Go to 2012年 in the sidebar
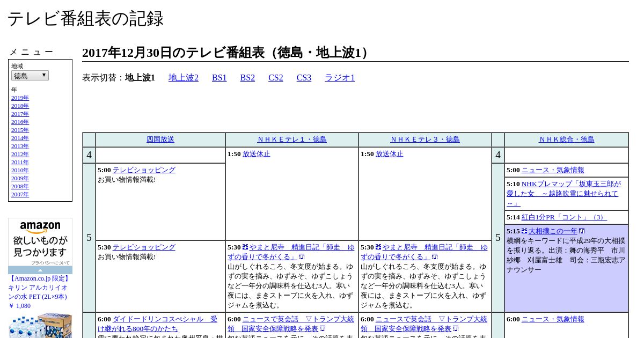This screenshot has height=338, width=644. tap(20, 155)
